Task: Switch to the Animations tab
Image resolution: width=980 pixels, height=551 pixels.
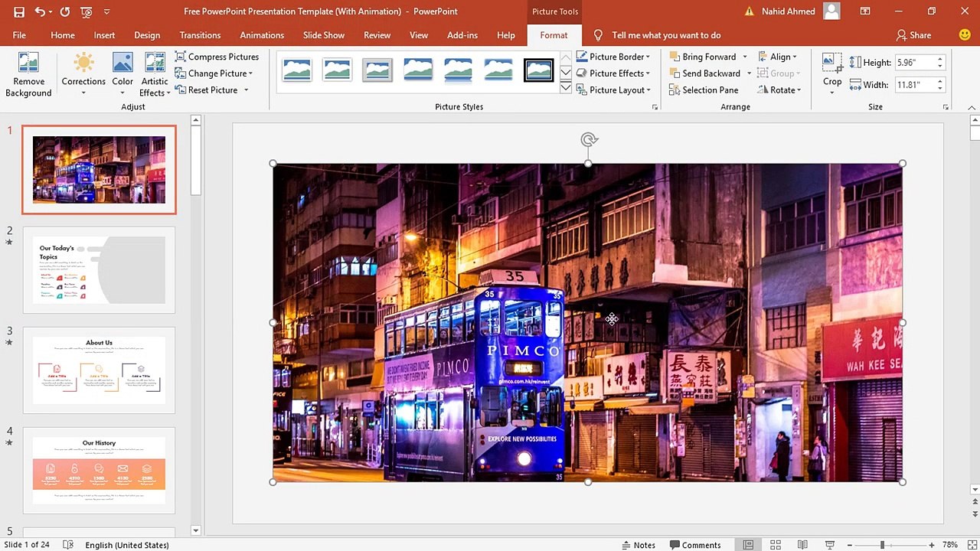Action: click(x=262, y=35)
